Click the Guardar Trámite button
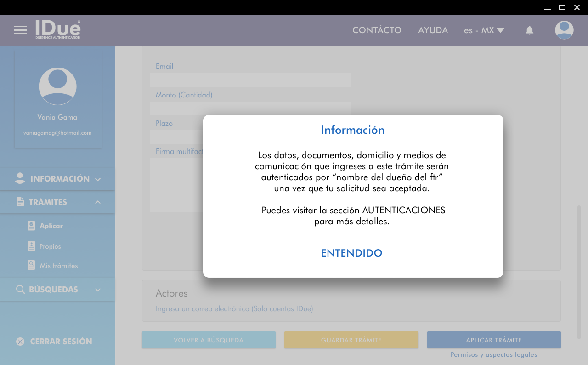The image size is (588, 365). (351, 340)
